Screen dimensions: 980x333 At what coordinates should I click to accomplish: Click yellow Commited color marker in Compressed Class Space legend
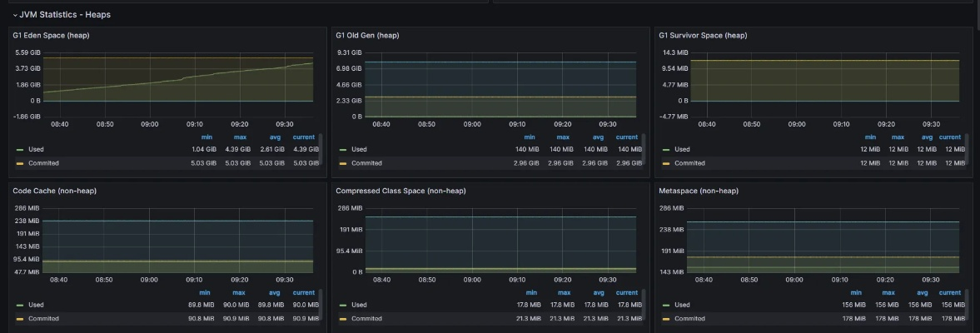[x=343, y=318]
